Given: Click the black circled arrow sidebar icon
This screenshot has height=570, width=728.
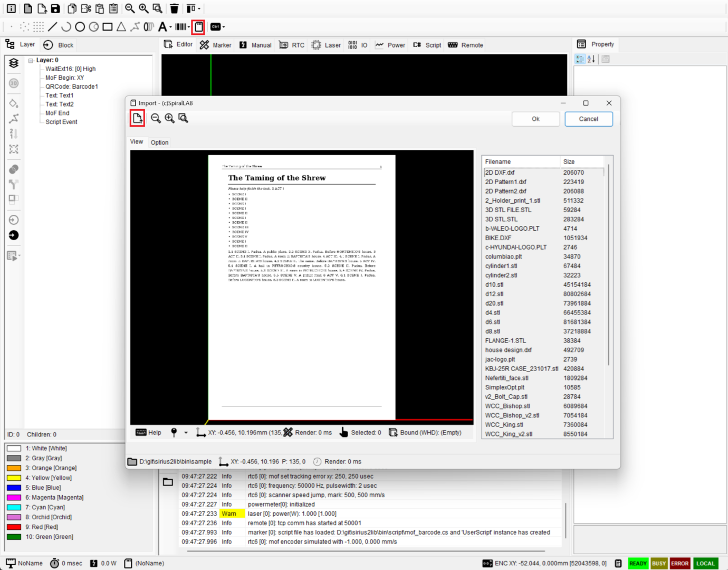Looking at the screenshot, I should [14, 235].
